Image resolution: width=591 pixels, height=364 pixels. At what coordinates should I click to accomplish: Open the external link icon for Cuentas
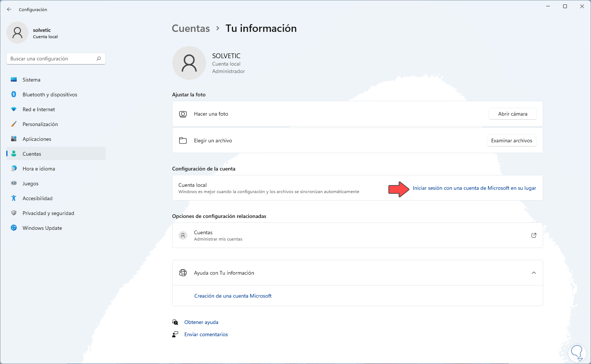(534, 235)
